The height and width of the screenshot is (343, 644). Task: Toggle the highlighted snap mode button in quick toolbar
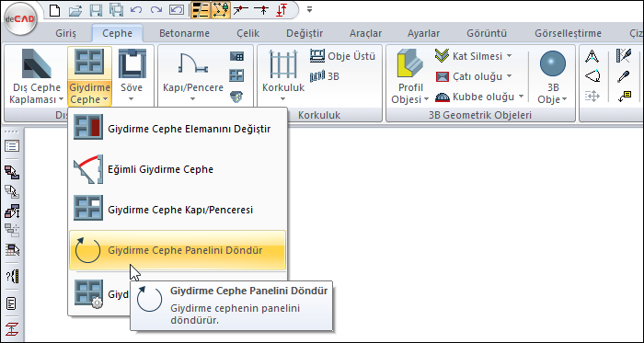pos(221,10)
